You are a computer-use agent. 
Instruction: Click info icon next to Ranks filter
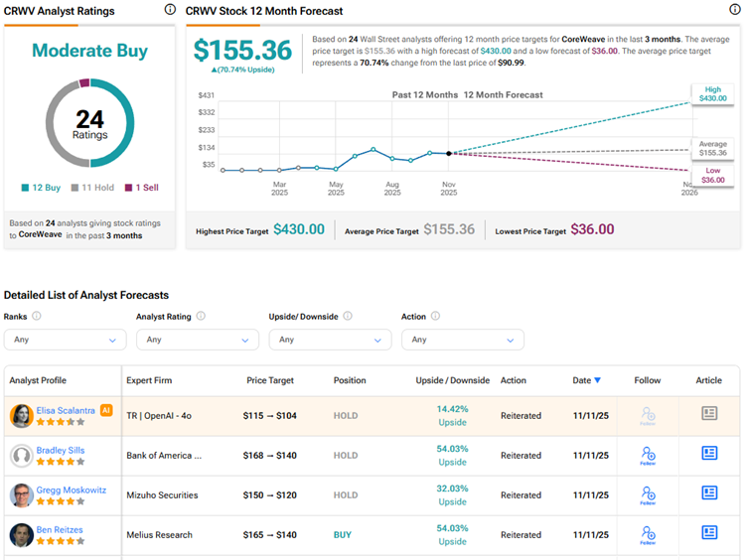point(37,316)
